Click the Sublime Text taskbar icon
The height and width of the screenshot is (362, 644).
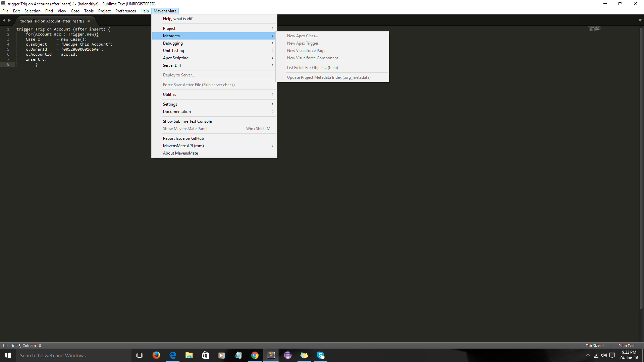pos(271,355)
